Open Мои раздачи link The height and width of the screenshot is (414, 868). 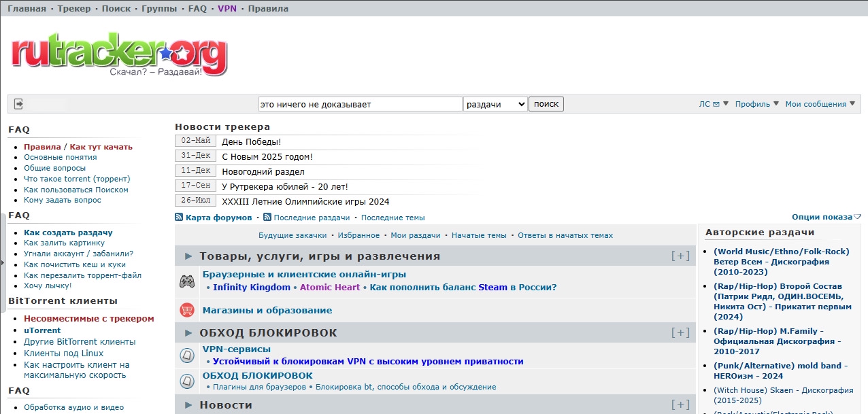(x=416, y=235)
